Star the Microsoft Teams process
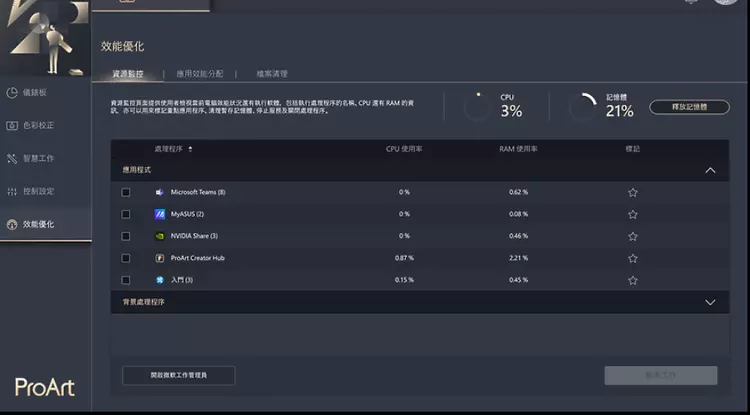The image size is (750, 415). pyautogui.click(x=632, y=192)
